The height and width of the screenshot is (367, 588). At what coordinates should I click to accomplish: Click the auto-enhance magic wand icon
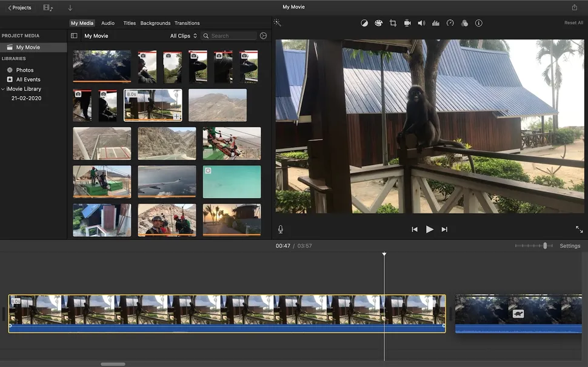[x=277, y=22]
